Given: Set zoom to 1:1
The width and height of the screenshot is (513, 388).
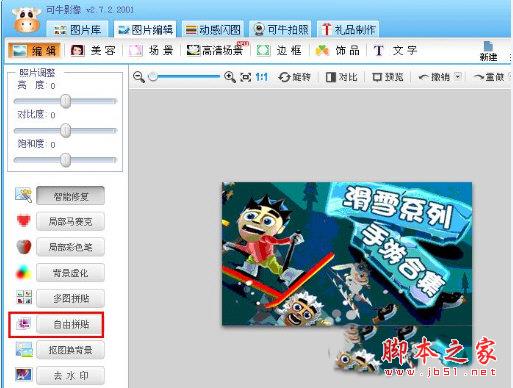Looking at the screenshot, I should 261,77.
